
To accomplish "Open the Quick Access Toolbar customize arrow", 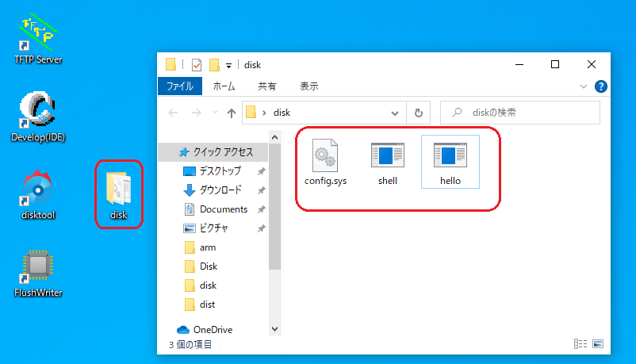I will (x=228, y=66).
